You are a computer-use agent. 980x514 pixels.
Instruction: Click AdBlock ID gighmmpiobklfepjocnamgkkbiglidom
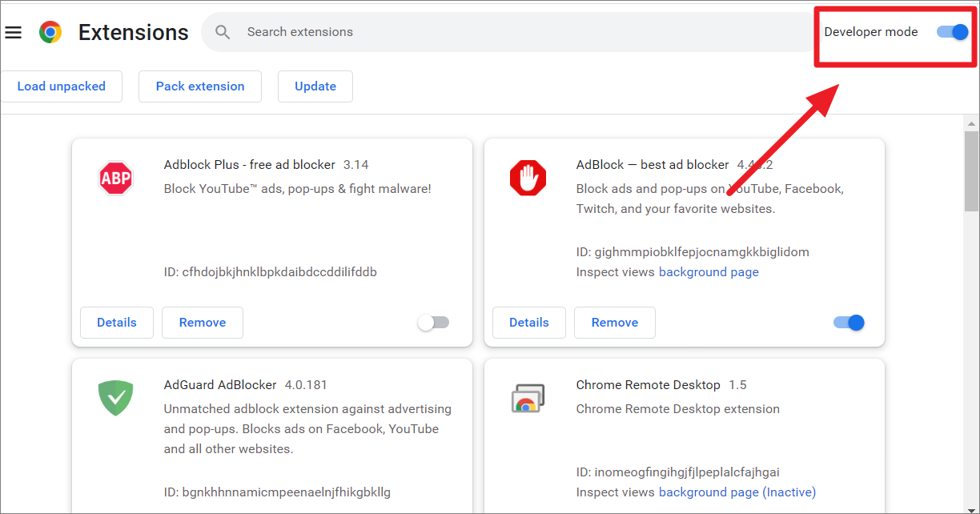(693, 252)
